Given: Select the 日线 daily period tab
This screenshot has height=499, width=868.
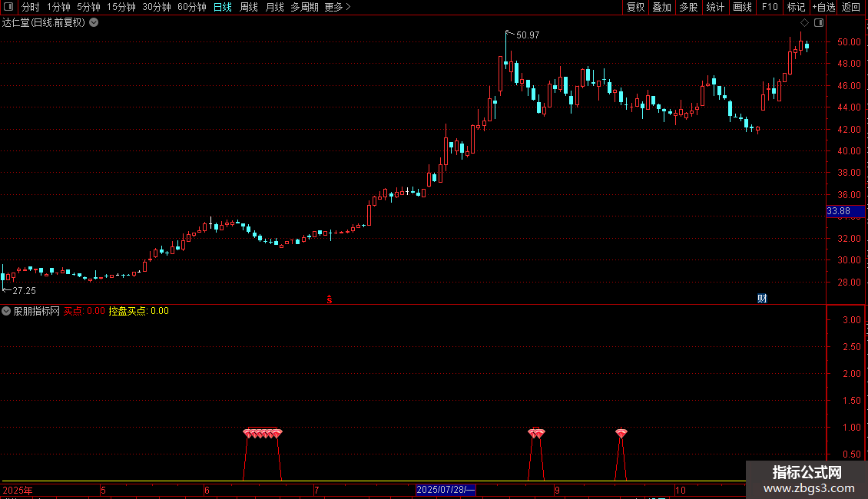Looking at the screenshot, I should point(223,7).
